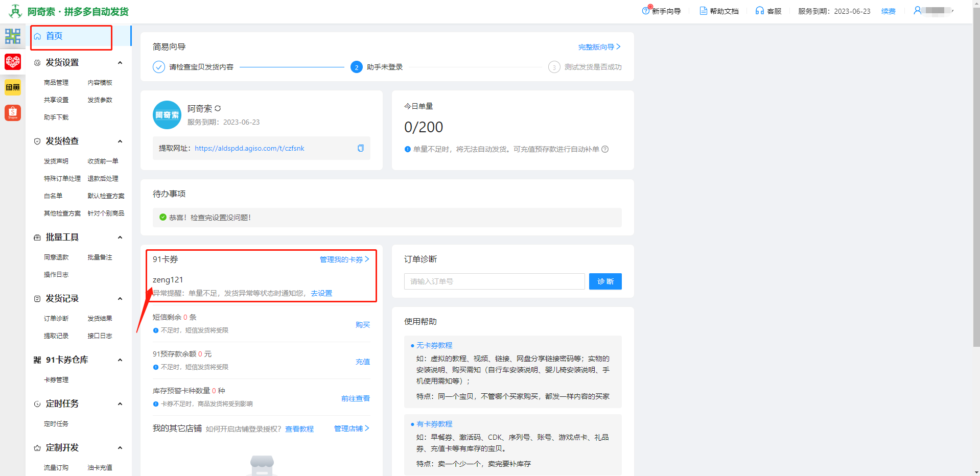Open the aldspdd.agiso.com extraction URL
This screenshot has height=476, width=980.
tap(249, 148)
